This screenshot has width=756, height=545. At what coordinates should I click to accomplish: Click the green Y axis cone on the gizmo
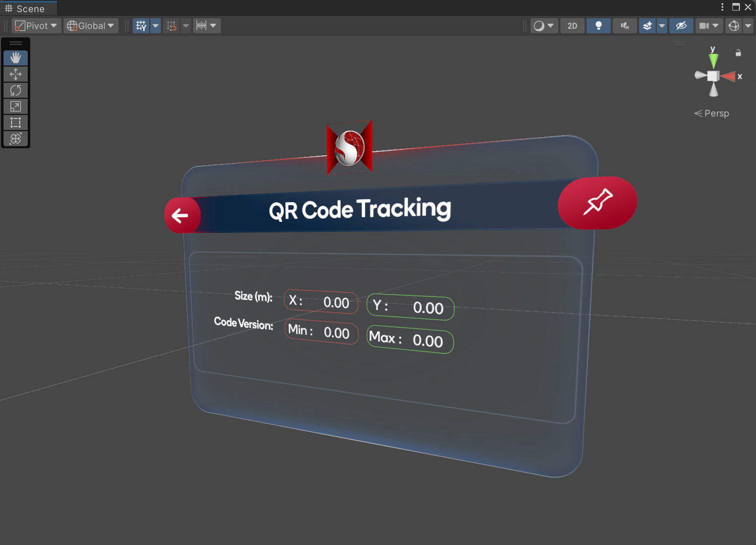pyautogui.click(x=713, y=61)
